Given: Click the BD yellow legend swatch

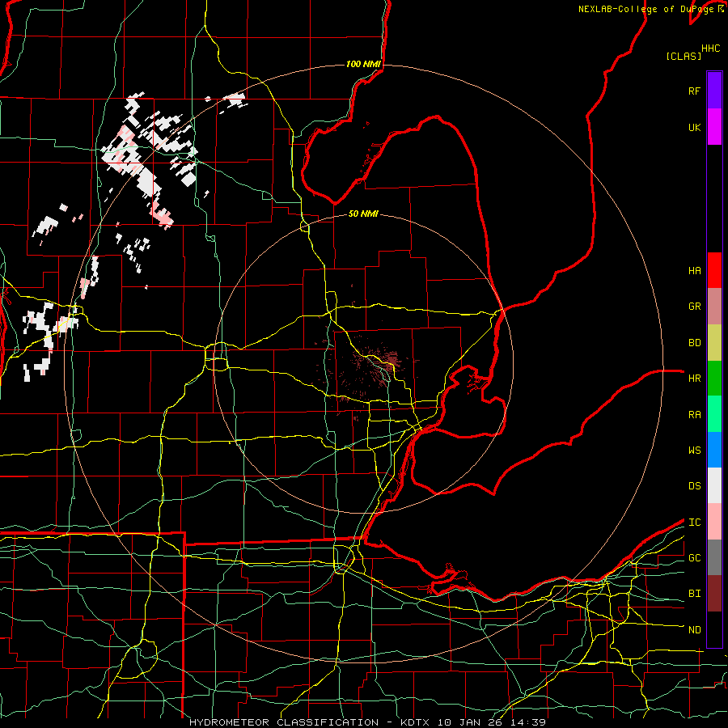Looking at the screenshot, I should click(x=714, y=343).
